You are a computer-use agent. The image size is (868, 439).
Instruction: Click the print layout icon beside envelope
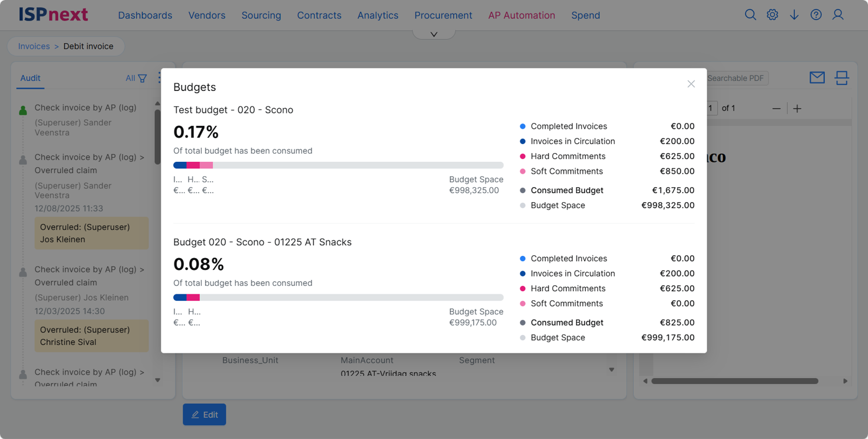(x=842, y=77)
